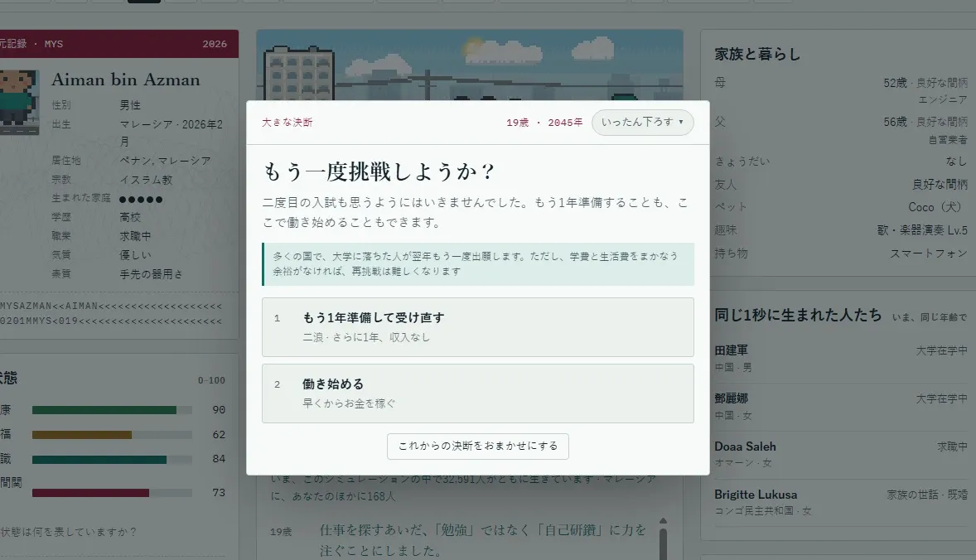Click the name Aiman bin Azman

point(126,80)
